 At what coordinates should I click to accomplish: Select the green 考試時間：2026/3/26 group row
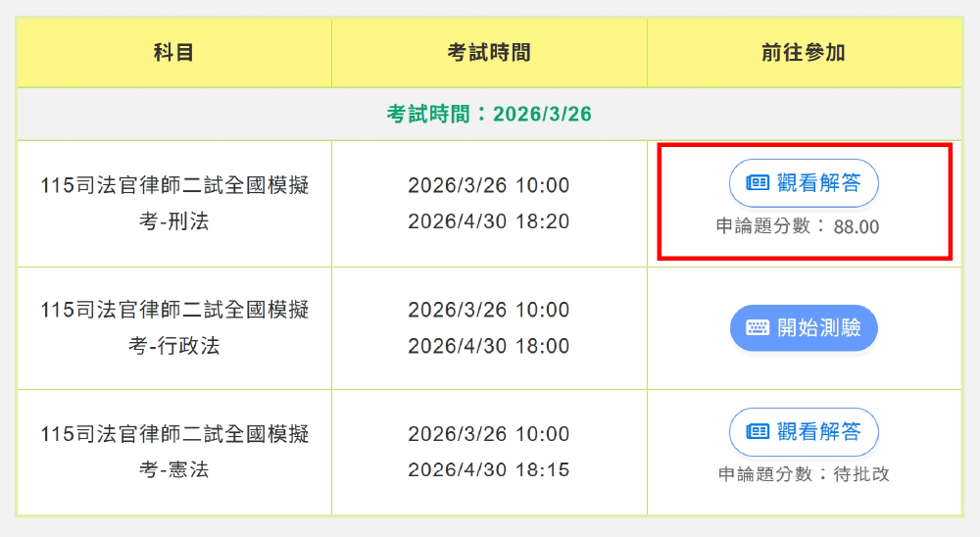[x=489, y=114]
